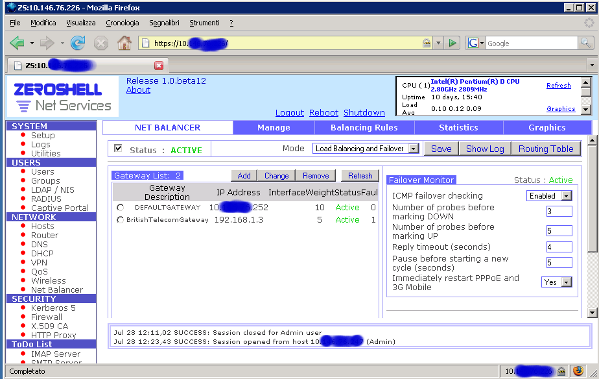Click the Change gateway button
This screenshot has height=379, width=599.
(x=276, y=176)
